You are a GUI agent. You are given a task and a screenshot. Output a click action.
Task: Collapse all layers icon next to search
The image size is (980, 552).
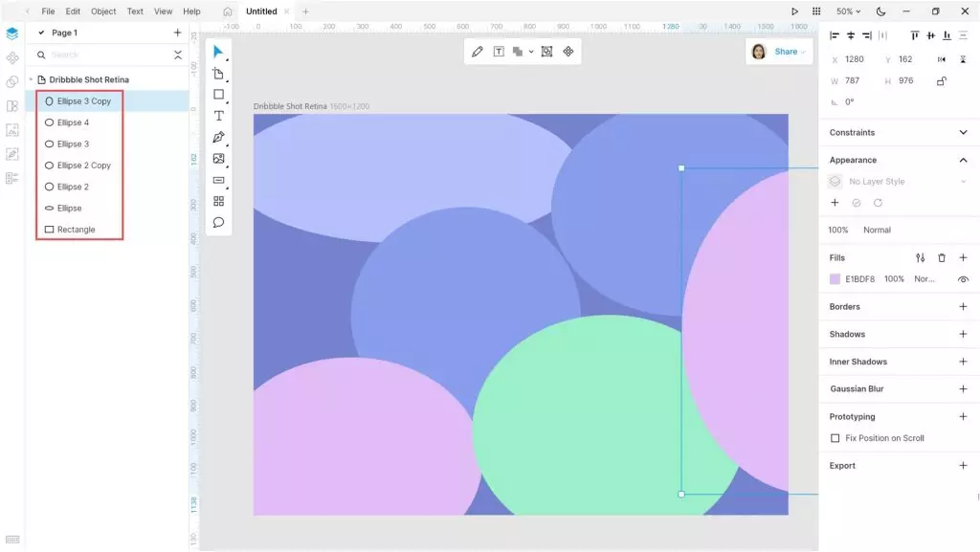(178, 55)
